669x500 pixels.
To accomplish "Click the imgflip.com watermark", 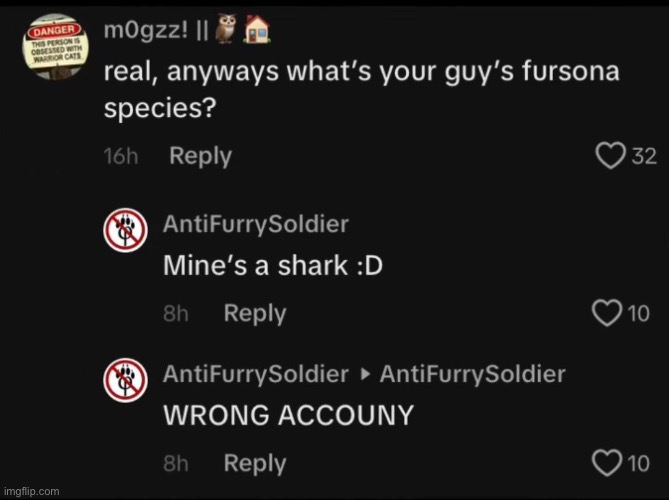I will 31,491.
